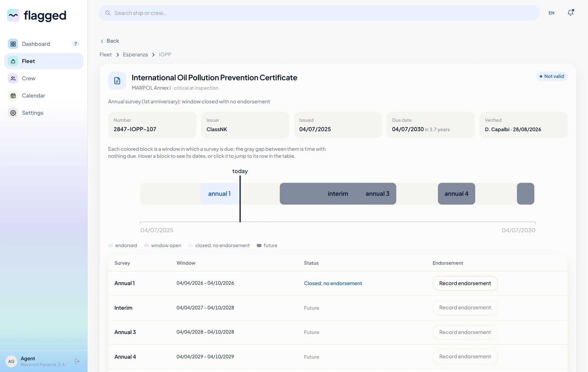Viewport: 588px width, 372px height.
Task: Click the today marker label
Action: pyautogui.click(x=240, y=171)
